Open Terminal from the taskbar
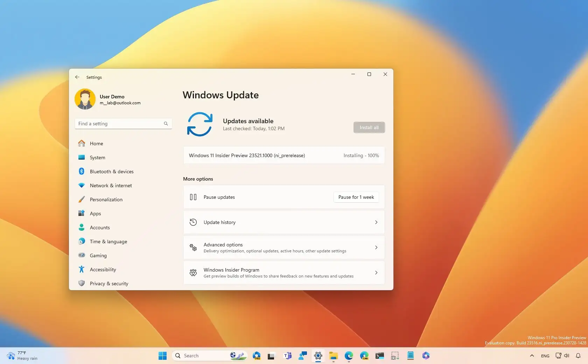Screen dimensions: 588x364 [x=379, y=356]
